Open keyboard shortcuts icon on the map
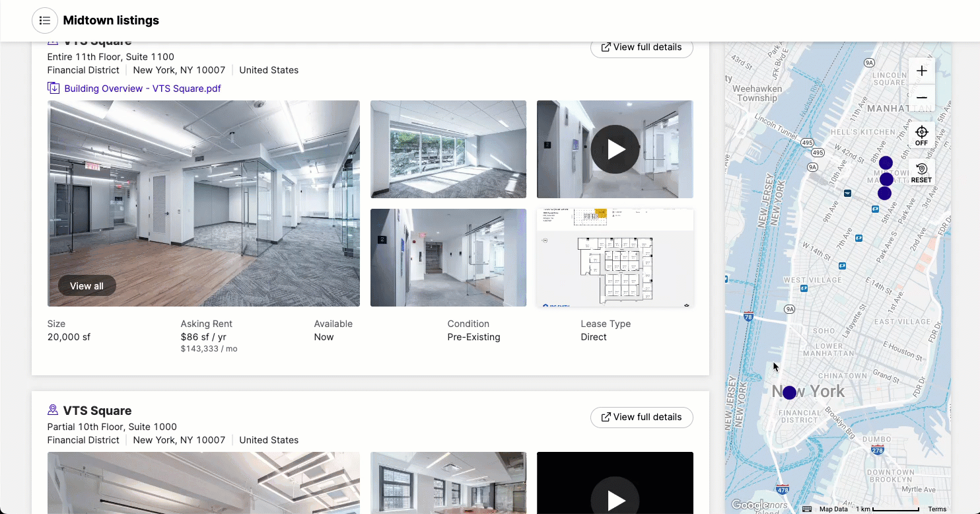 click(x=807, y=509)
